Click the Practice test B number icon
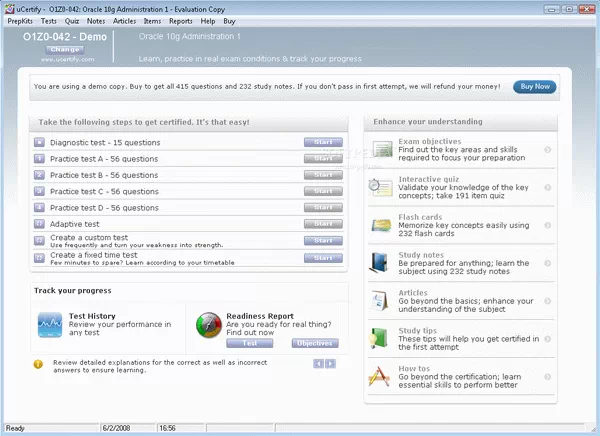Image resolution: width=600 pixels, height=436 pixels. pyautogui.click(x=39, y=175)
